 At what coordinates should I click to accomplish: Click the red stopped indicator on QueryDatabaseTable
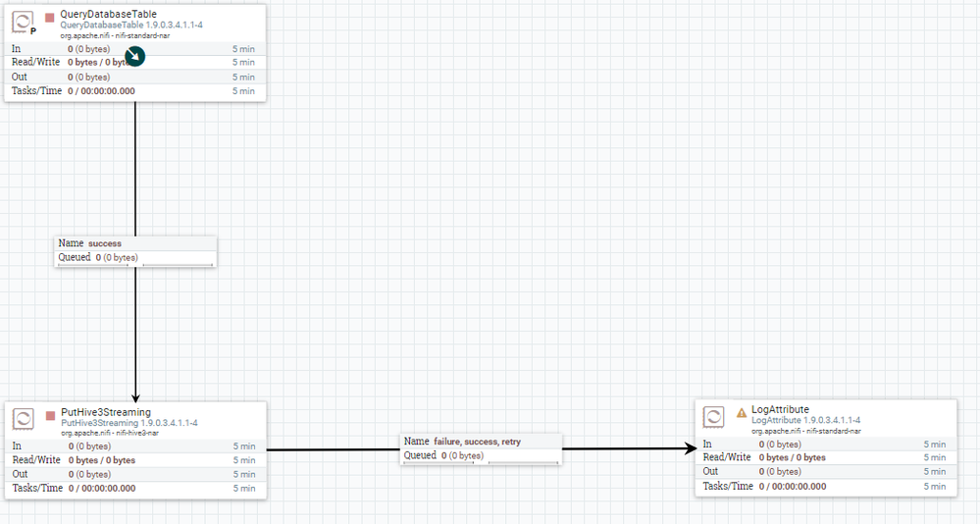(49, 18)
